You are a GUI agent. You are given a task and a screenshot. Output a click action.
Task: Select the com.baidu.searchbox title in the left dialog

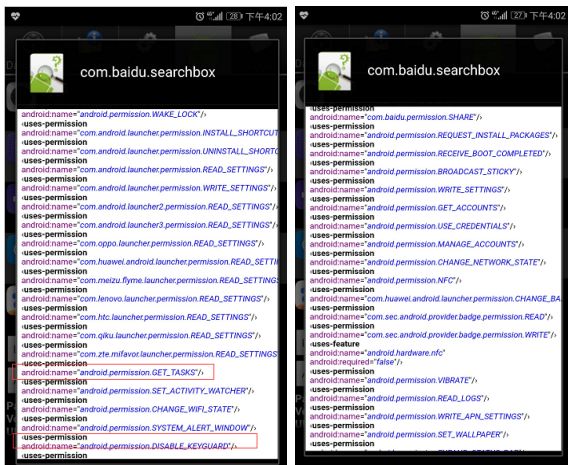pyautogui.click(x=148, y=72)
